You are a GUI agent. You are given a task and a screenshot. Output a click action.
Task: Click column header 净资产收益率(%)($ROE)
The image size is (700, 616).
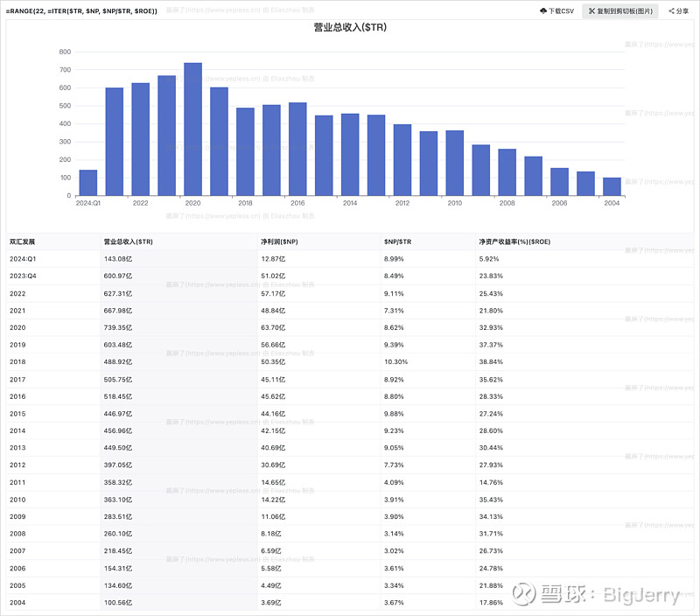click(x=514, y=241)
